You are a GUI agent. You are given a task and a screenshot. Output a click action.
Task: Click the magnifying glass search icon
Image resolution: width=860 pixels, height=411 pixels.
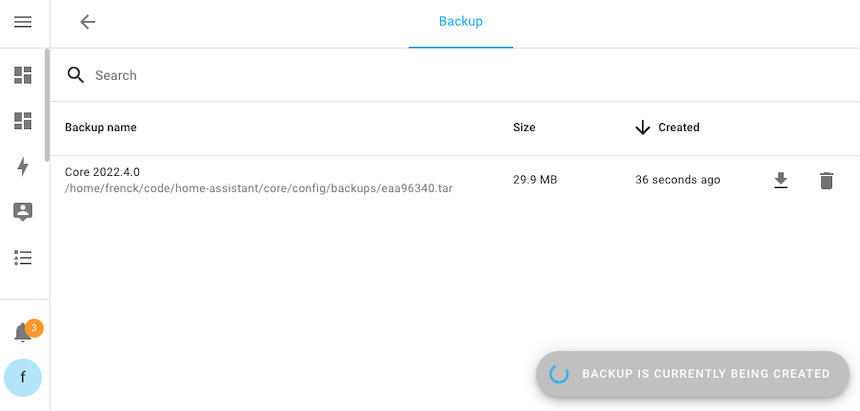point(76,75)
